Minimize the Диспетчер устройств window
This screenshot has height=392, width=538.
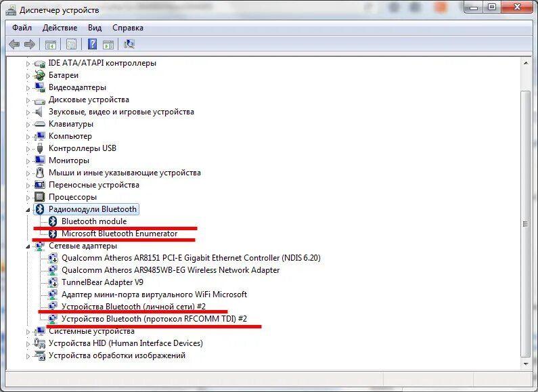pos(474,7)
